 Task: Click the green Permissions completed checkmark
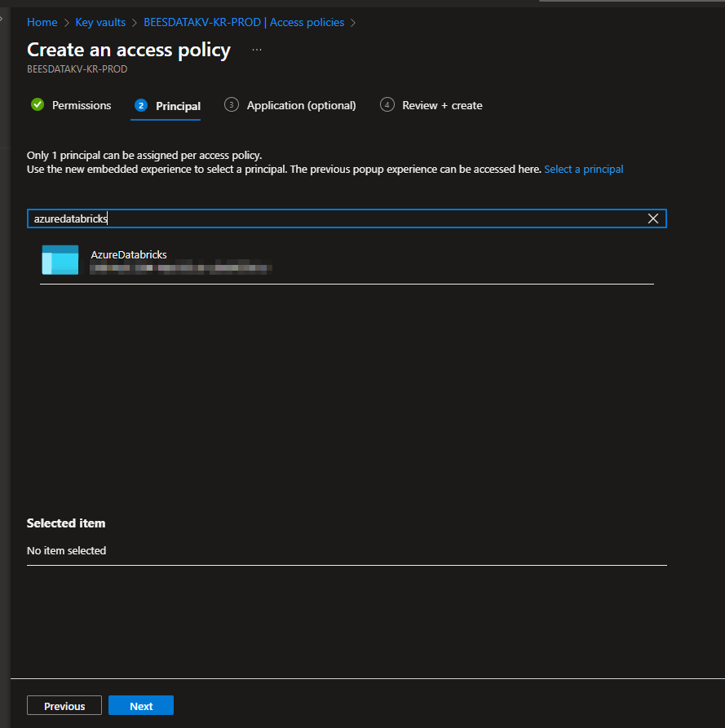click(38, 105)
